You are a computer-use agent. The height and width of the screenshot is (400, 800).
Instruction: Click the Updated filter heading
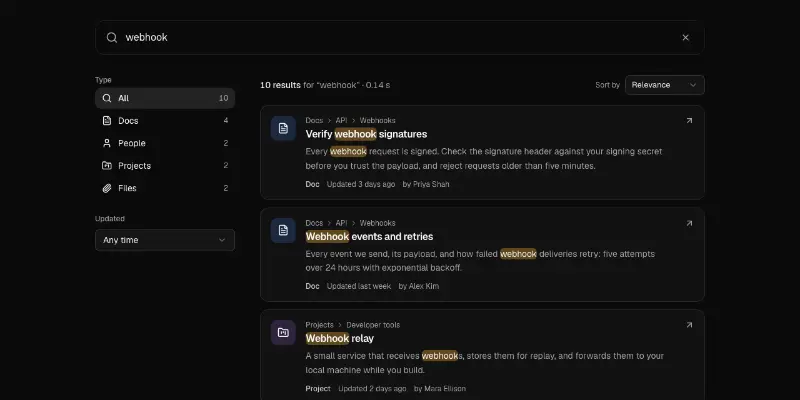click(x=110, y=219)
